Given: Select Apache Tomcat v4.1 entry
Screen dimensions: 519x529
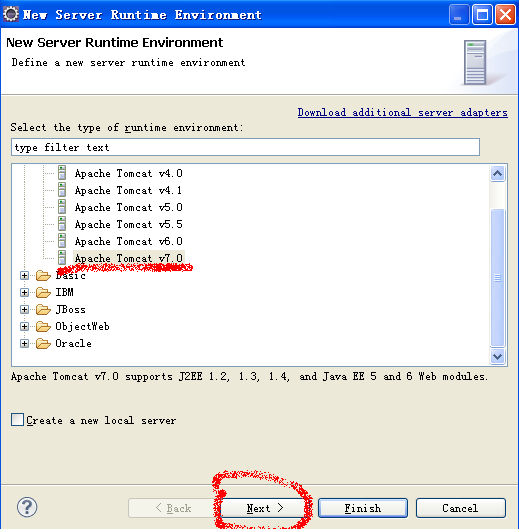Looking at the screenshot, I should 128,190.
